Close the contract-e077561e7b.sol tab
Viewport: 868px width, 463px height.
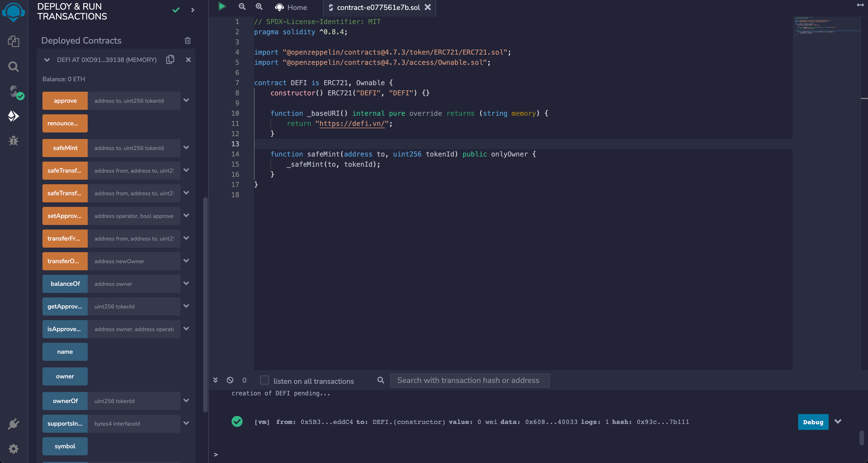pyautogui.click(x=427, y=7)
